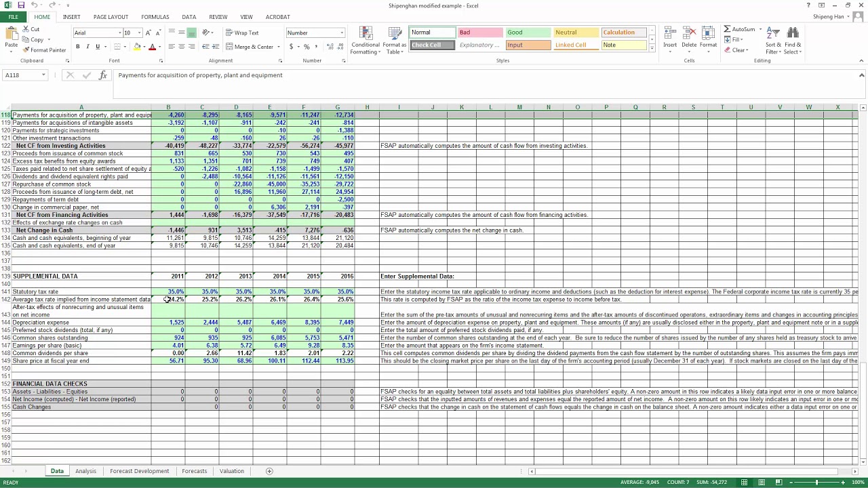Toggle Bold formatting
Image resolution: width=868 pixels, height=488 pixels.
tap(78, 47)
